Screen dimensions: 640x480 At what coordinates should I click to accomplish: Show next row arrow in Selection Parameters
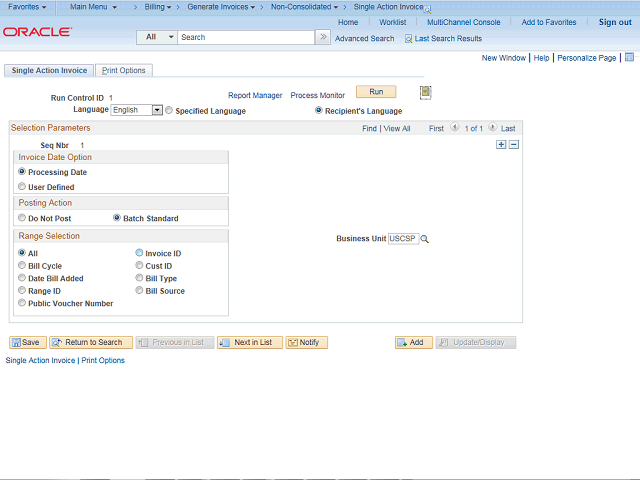[493, 127]
